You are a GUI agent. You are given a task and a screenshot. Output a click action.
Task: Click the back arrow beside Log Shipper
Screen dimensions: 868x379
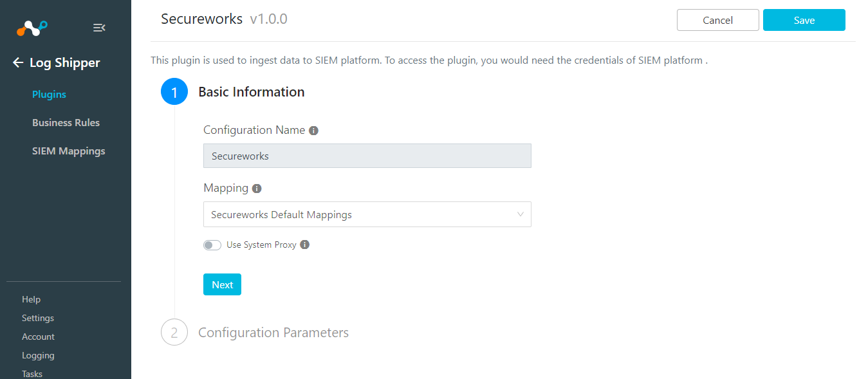coord(17,62)
